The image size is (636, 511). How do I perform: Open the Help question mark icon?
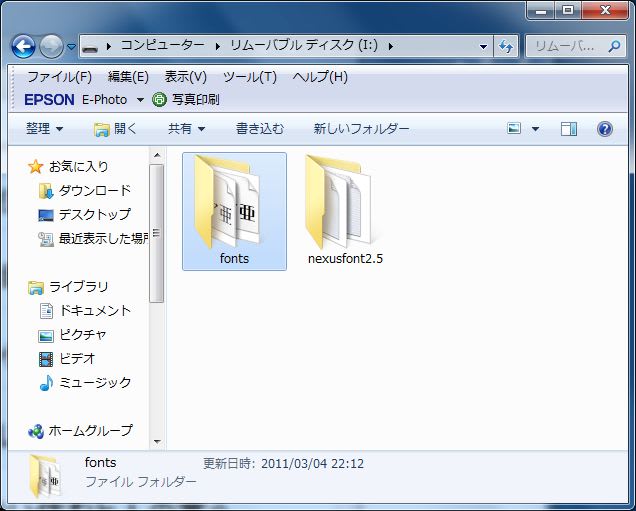[x=604, y=129]
